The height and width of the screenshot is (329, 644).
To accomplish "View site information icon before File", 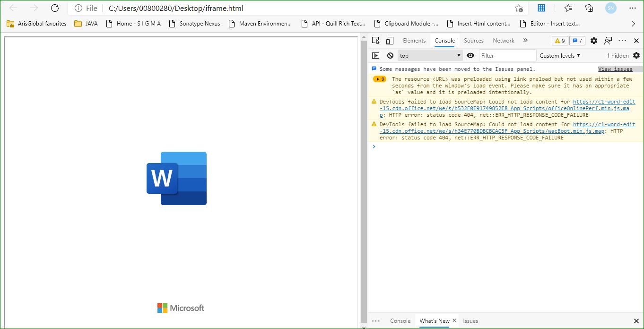I will 78,8.
